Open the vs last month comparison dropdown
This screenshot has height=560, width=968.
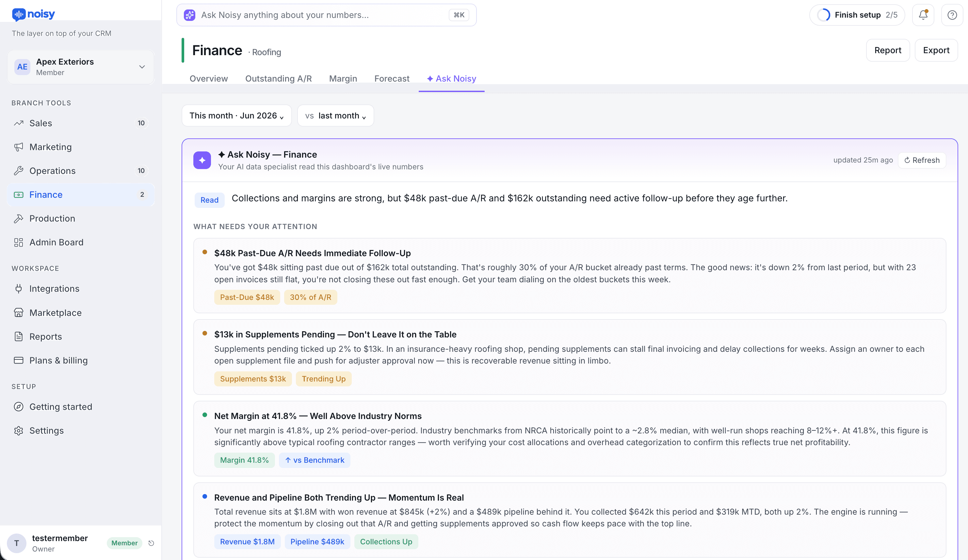click(x=335, y=116)
